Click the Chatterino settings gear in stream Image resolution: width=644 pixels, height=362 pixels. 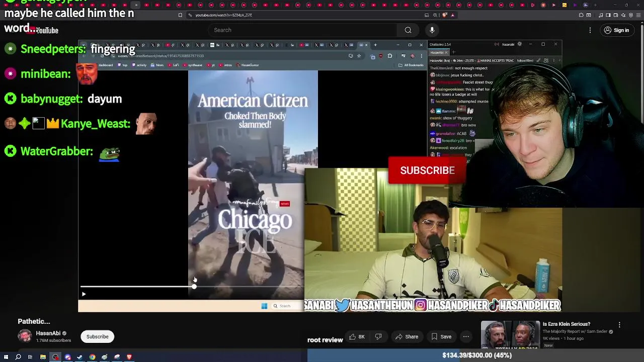point(520,44)
